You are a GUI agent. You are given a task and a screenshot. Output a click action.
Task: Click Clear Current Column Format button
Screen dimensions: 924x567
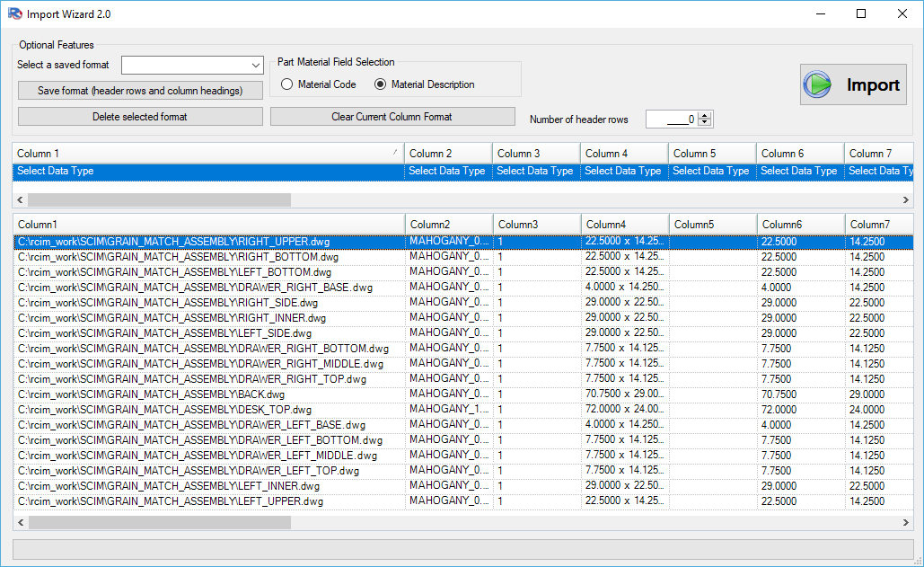[392, 117]
